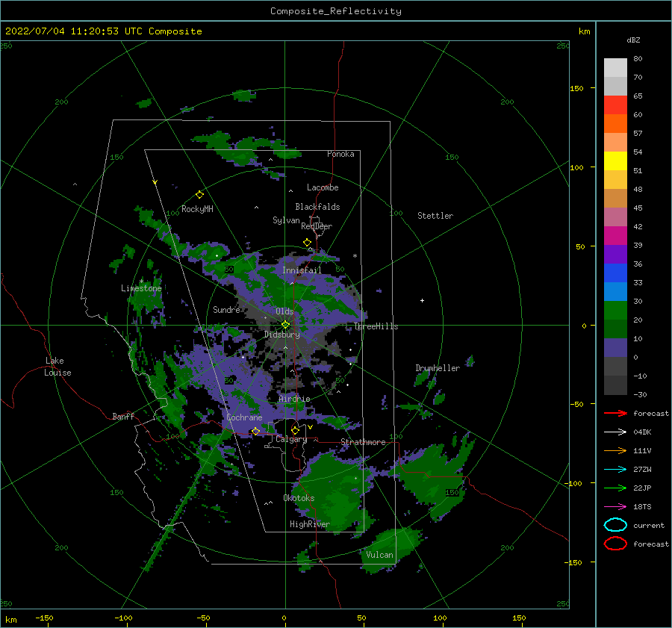The image size is (672, 628).
Task: Click the yellow diamond marker above Calgary
Action: 295,430
